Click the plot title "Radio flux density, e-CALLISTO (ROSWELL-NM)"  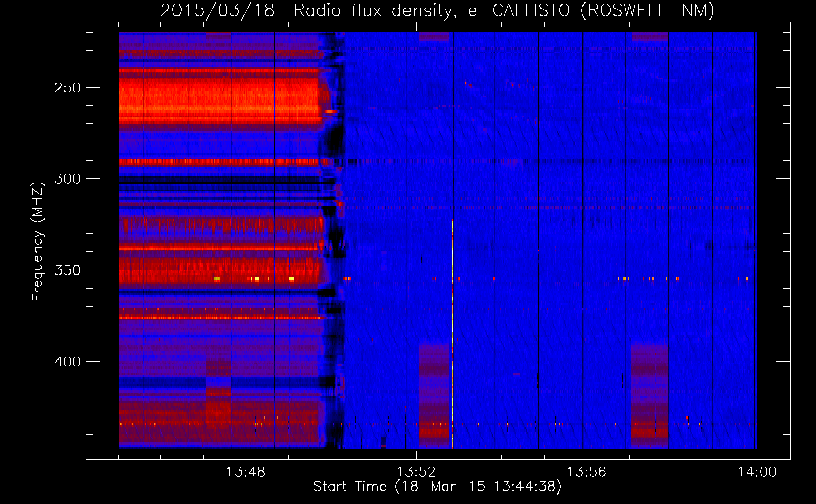click(x=504, y=11)
